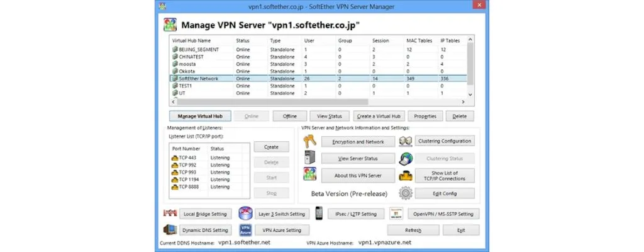The image size is (644, 252).
Task: Click the phone icon beside IPsec / L2TP Setting
Action: pyautogui.click(x=319, y=214)
